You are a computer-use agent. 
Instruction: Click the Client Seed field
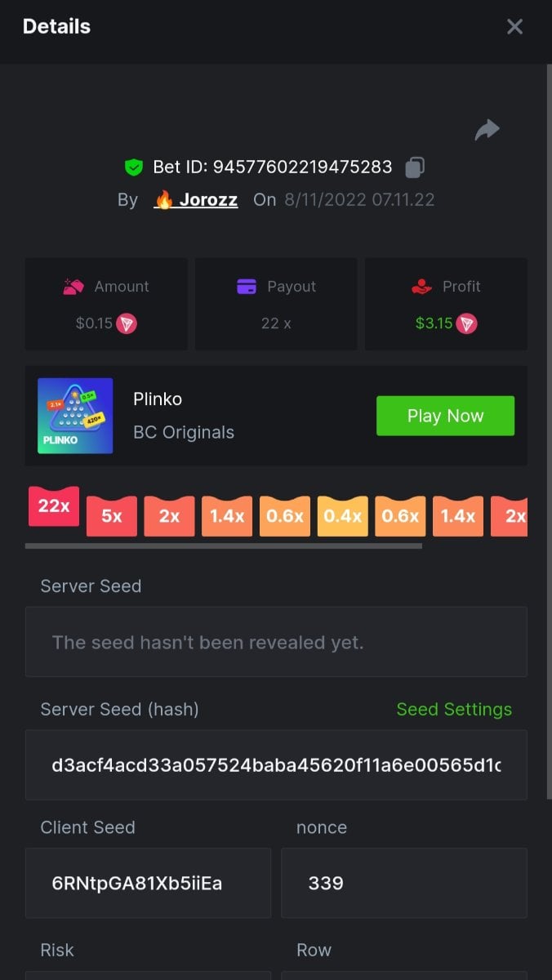point(148,883)
